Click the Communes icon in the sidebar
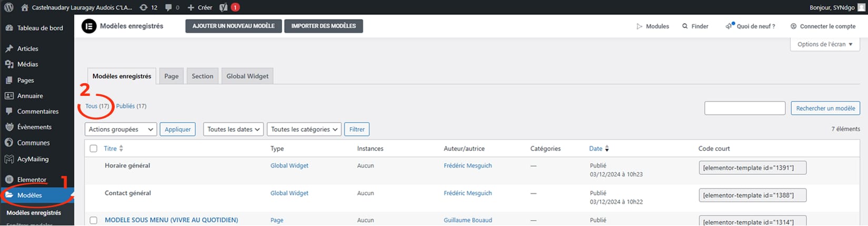The width and height of the screenshot is (868, 226). click(9, 143)
